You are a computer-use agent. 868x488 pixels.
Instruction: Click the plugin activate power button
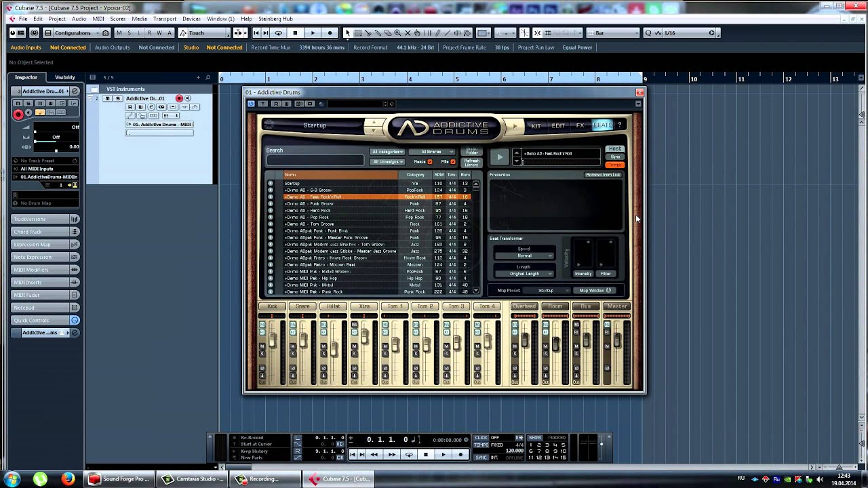(251, 104)
